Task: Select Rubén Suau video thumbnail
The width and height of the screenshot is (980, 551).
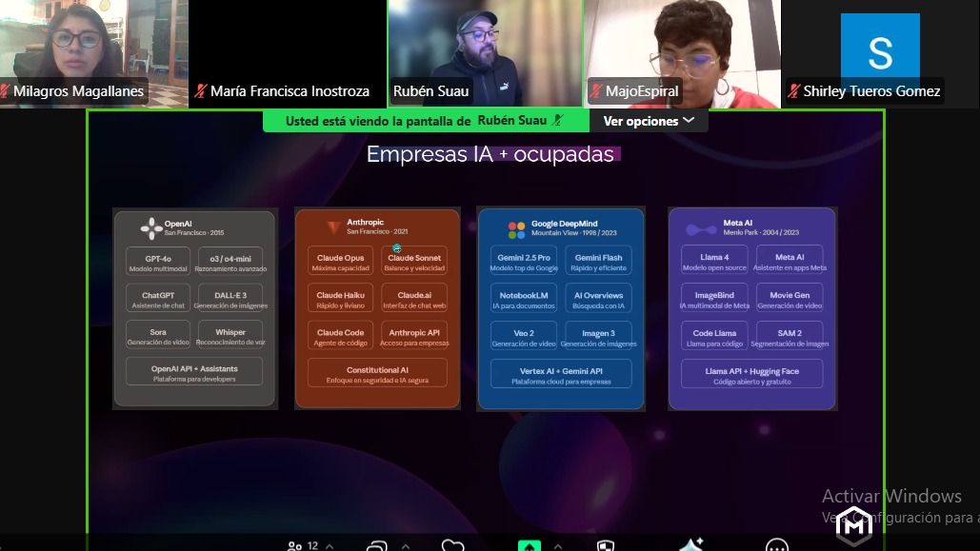Action: tap(485, 53)
